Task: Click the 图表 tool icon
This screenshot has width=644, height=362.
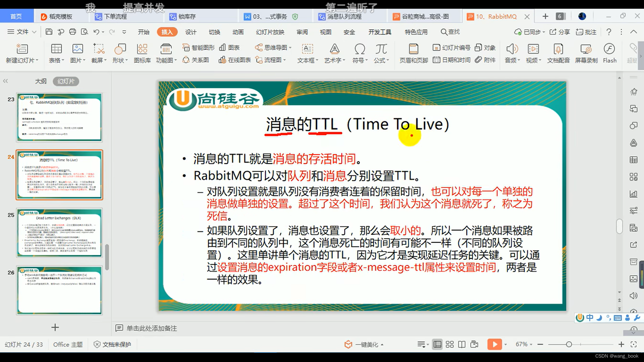Action: 222,47
